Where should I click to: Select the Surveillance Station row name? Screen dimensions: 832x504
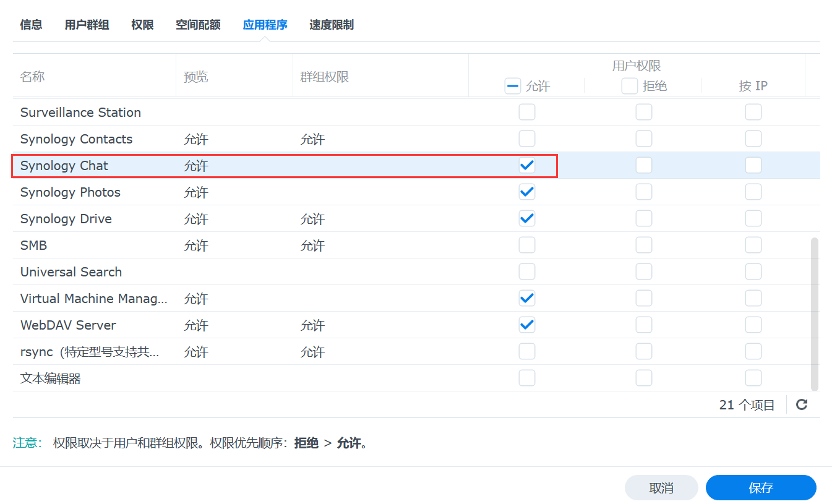pos(80,112)
